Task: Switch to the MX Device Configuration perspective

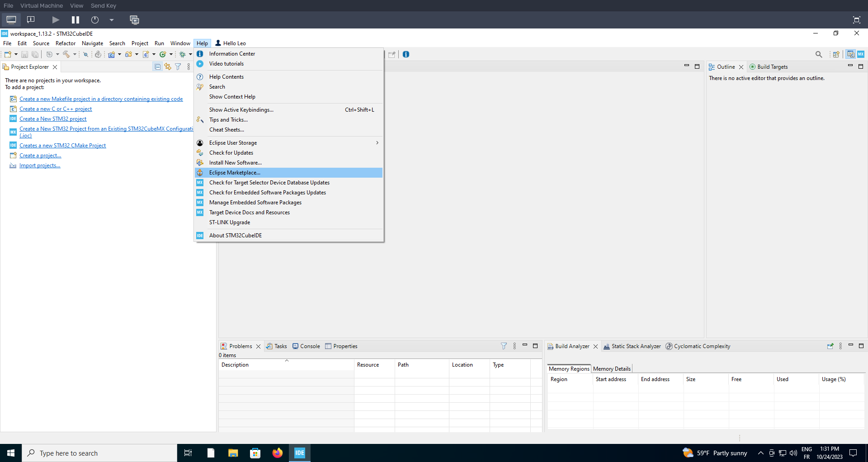Action: point(861,54)
